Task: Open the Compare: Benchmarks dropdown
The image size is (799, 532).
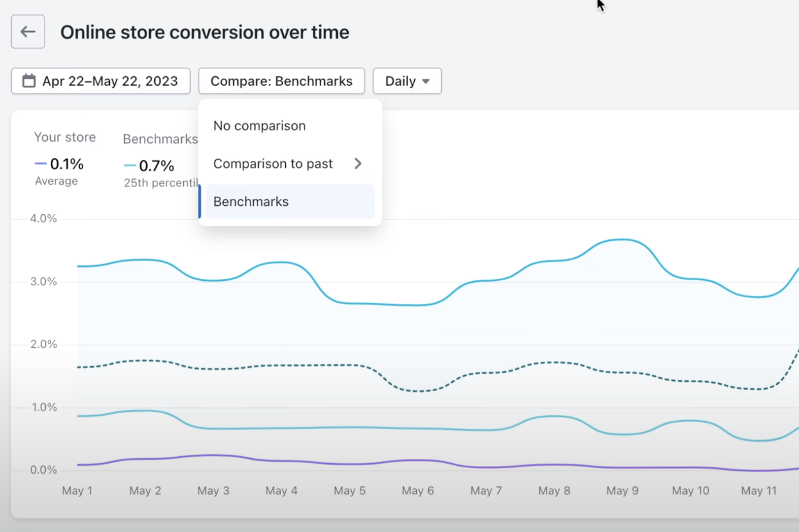Action: point(281,81)
